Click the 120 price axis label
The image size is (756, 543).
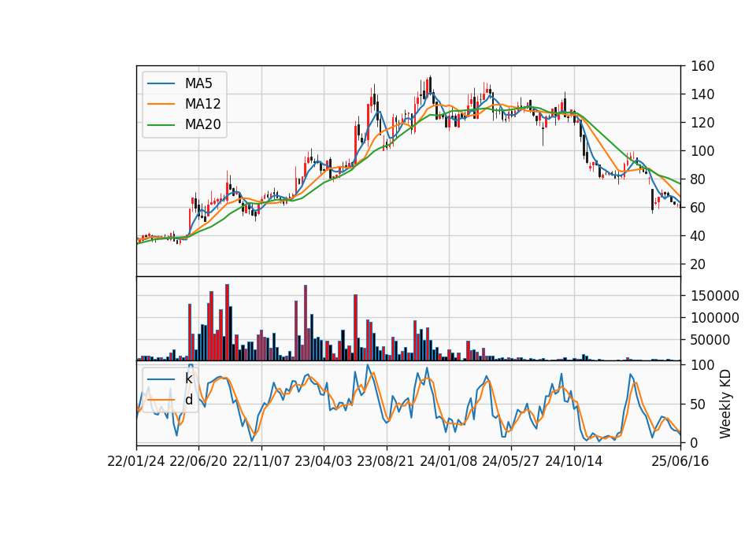[x=702, y=123]
